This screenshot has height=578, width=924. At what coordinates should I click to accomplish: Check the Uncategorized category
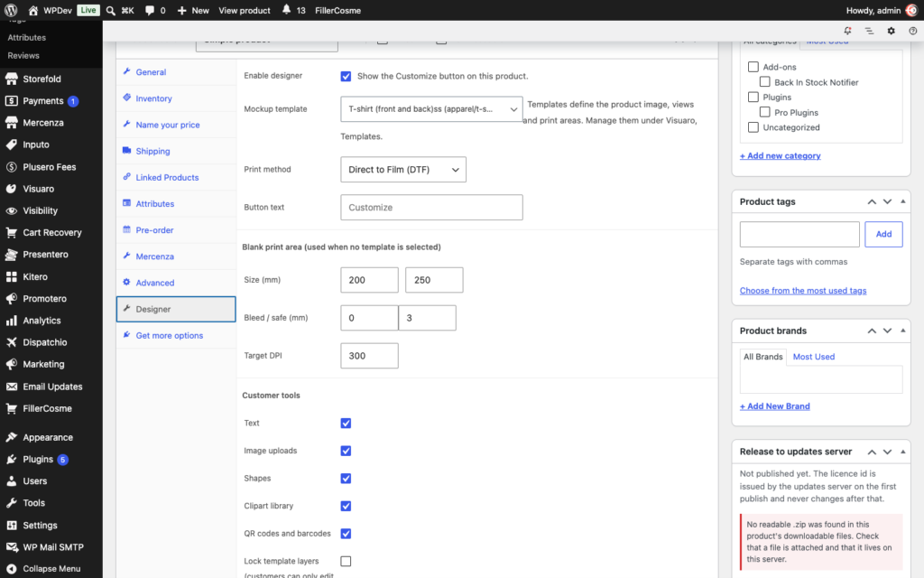coord(753,126)
